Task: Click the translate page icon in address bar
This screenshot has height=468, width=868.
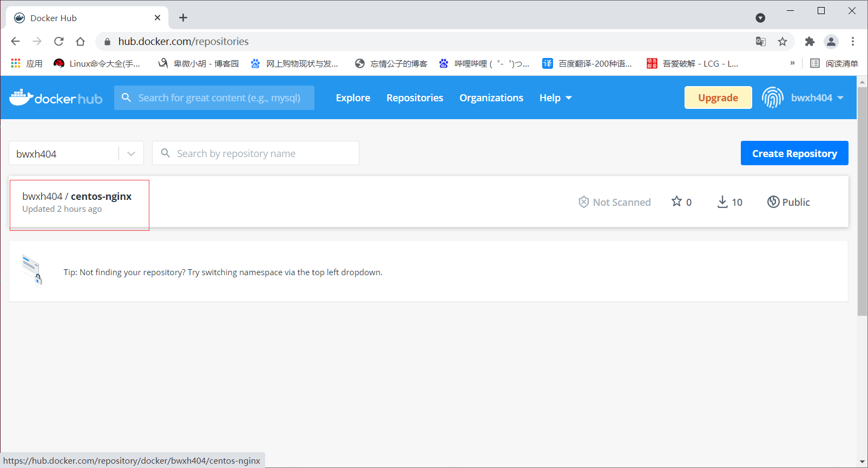Action: 761,41
